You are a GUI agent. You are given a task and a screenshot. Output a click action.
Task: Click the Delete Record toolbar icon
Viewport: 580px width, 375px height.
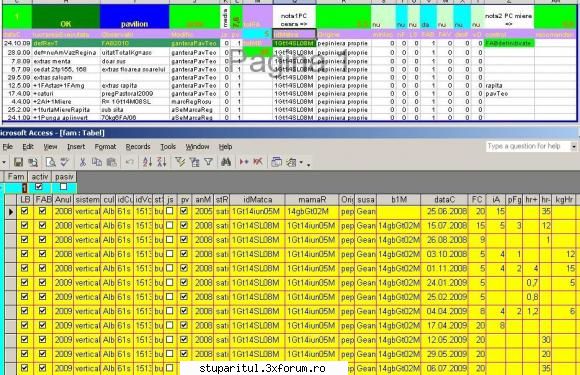tap(258, 162)
